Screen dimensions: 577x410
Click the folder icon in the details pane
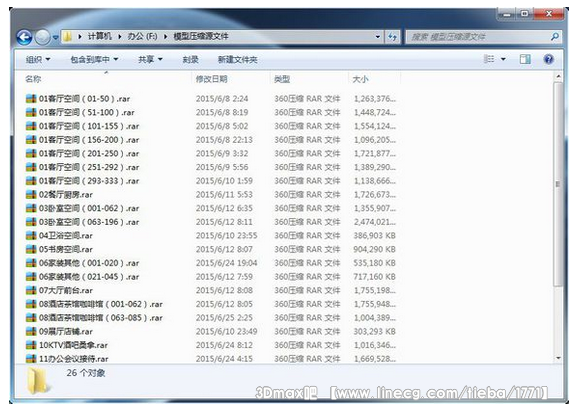click(38, 380)
